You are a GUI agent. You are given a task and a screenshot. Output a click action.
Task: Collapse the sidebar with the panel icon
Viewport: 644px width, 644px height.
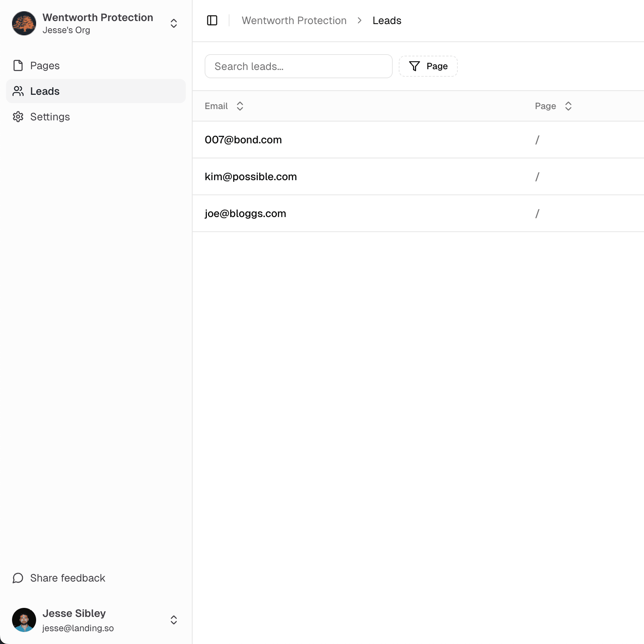tap(212, 20)
